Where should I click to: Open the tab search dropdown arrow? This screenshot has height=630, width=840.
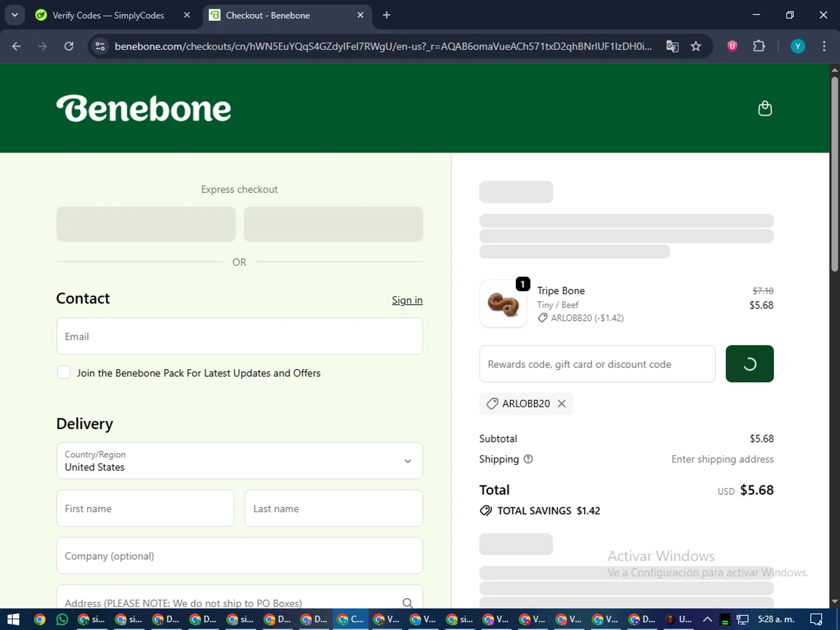tap(15, 15)
